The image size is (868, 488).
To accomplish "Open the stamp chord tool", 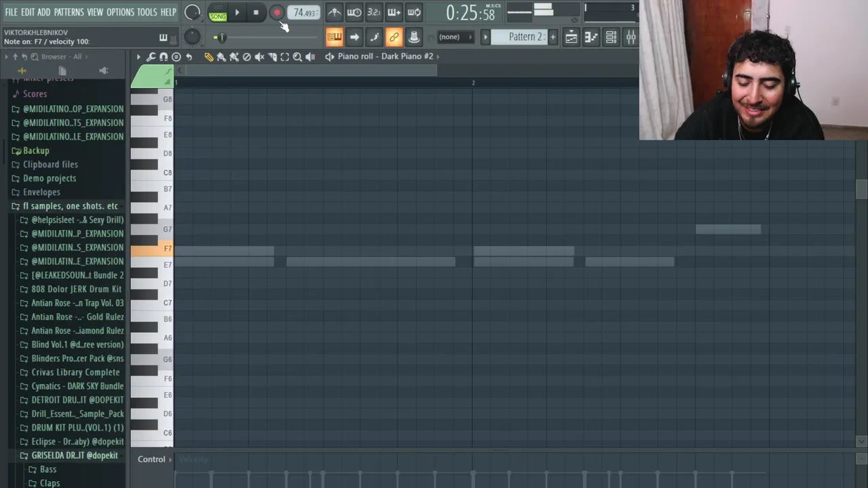I will pos(176,57).
